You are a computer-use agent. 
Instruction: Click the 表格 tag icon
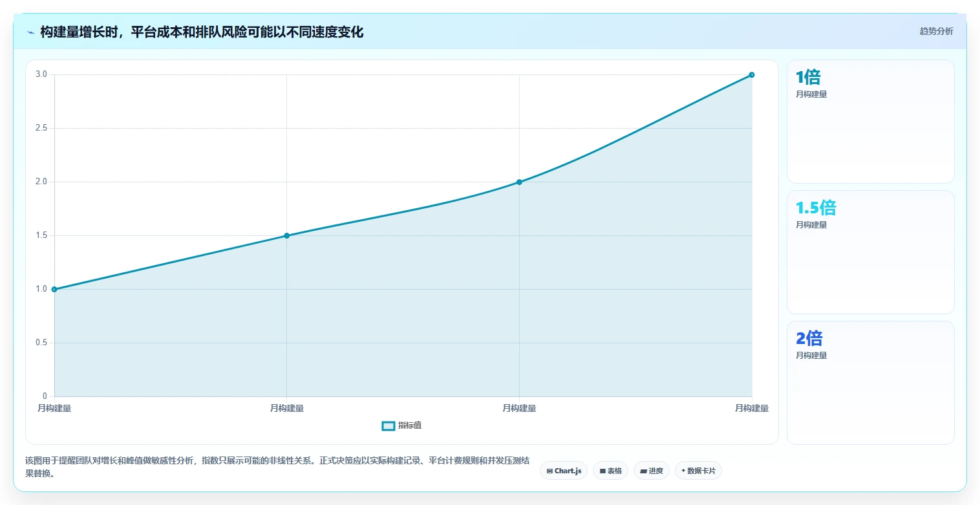tap(602, 471)
